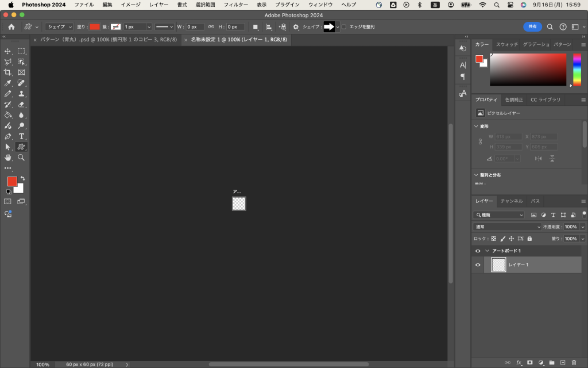Click the red fill color swatch in options bar
This screenshot has height=368, width=588.
[x=94, y=27]
